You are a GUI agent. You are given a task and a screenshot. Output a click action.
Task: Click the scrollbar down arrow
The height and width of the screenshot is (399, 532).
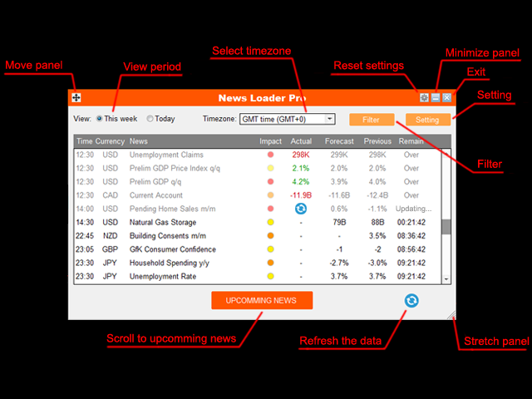pyautogui.click(x=446, y=279)
